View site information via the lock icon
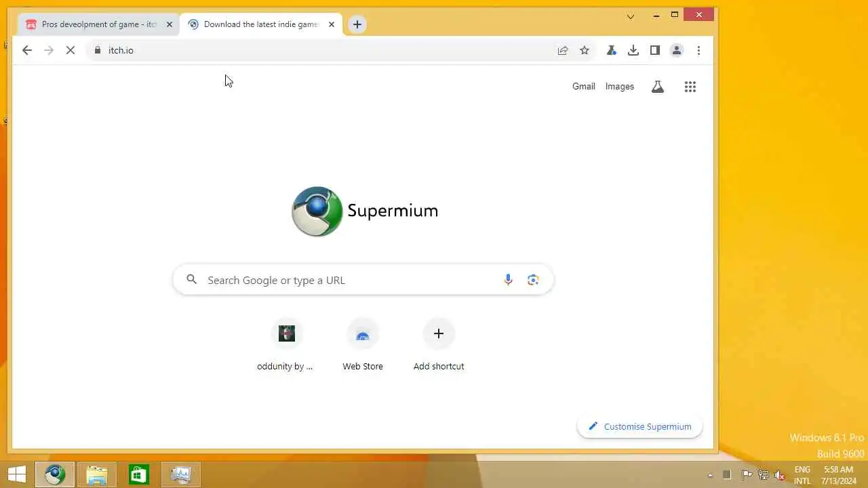868x488 pixels. tap(98, 50)
